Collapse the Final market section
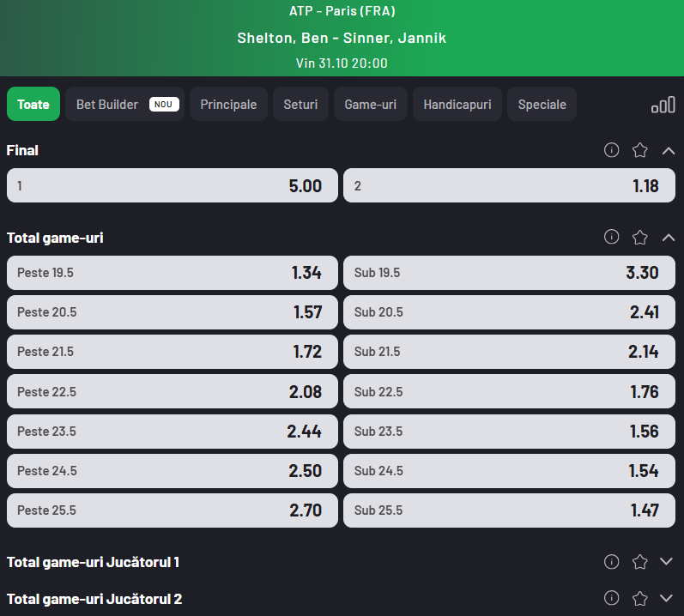Image resolution: width=684 pixels, height=616 pixels. point(669,150)
